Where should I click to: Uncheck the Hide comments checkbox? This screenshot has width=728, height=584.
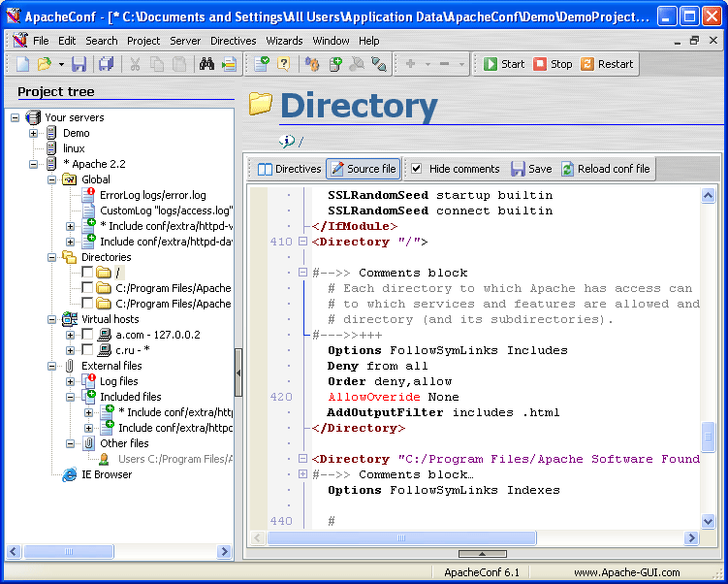pos(417,169)
